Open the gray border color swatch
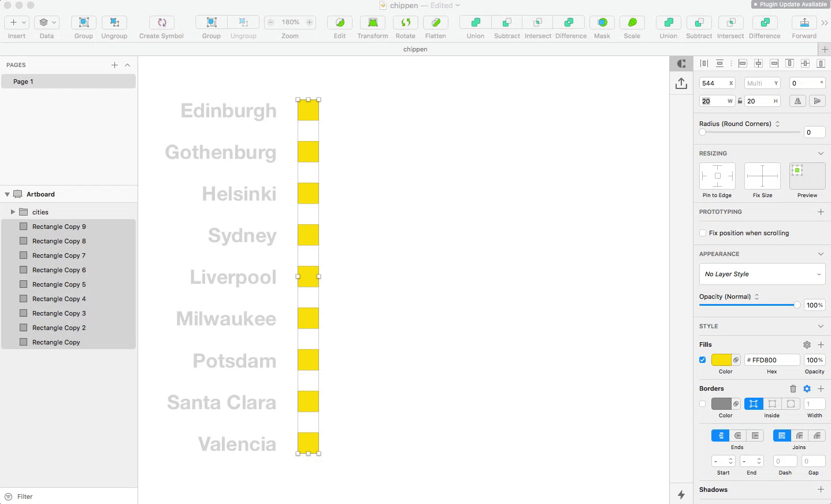The image size is (831, 504). pyautogui.click(x=721, y=404)
